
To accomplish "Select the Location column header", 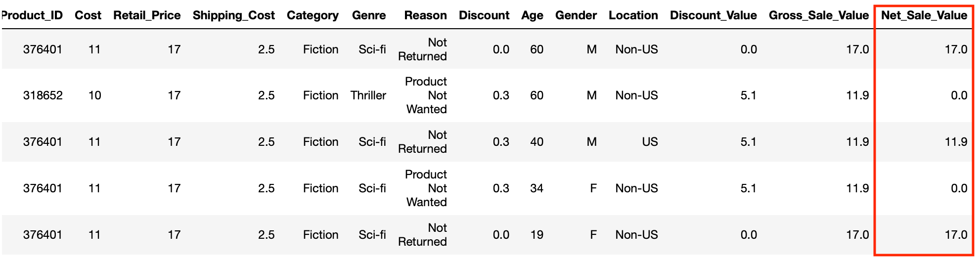I will tap(633, 15).
